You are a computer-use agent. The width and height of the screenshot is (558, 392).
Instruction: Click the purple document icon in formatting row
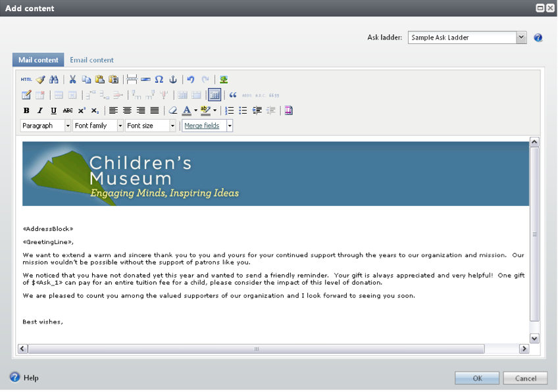click(289, 110)
